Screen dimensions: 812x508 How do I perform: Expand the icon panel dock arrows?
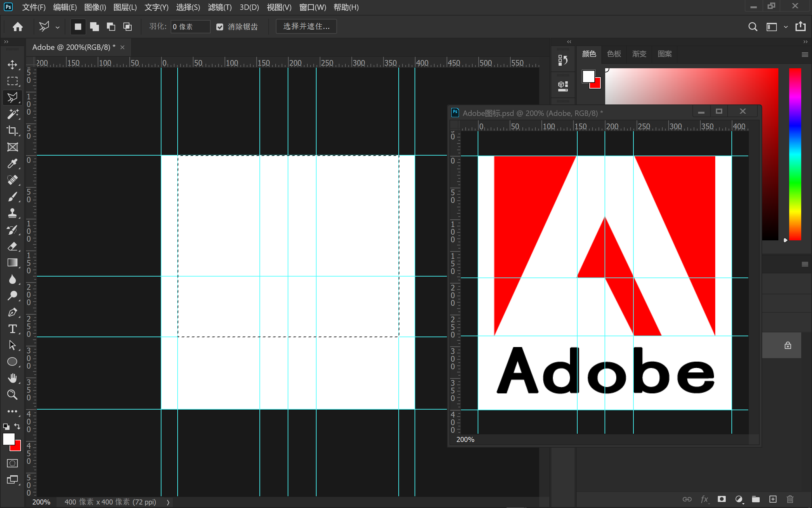coord(569,42)
